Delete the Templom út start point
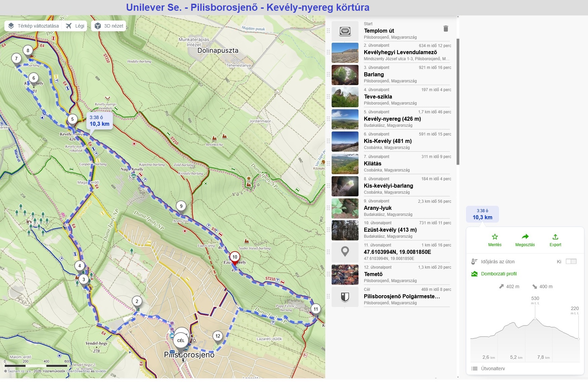Viewport: 588px width, 384px height. [446, 29]
